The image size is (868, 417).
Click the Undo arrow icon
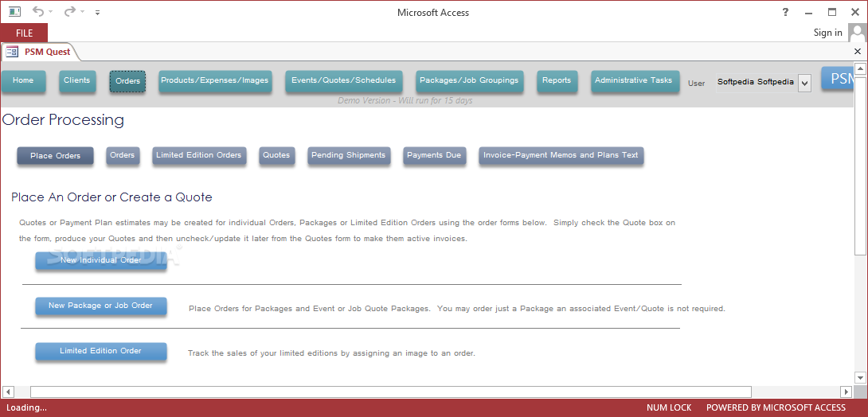tap(37, 12)
